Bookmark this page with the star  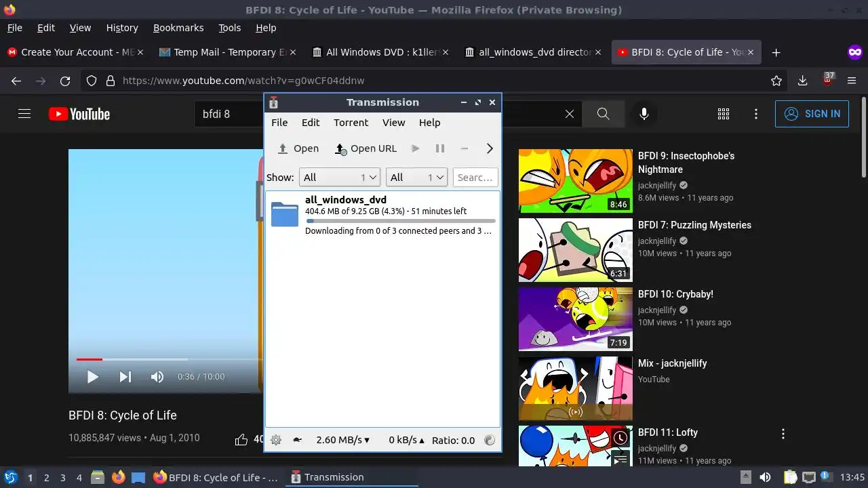(776, 81)
